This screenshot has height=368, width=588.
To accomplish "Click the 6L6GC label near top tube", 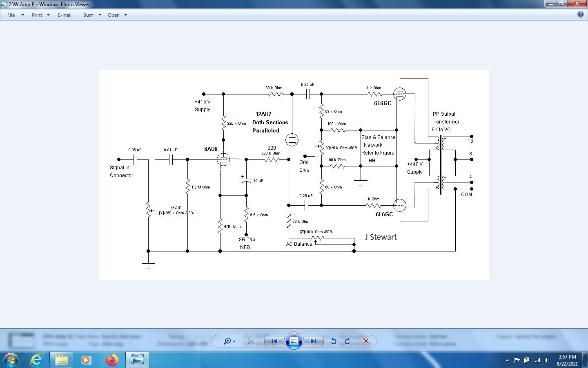I will (383, 103).
